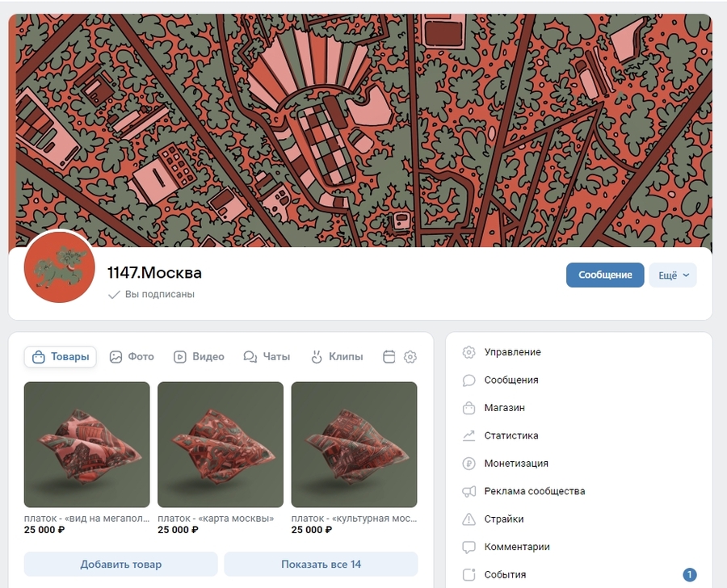The image size is (727, 588).
Task: Open the Магазин shopping bag sidebar item
Action: click(504, 408)
